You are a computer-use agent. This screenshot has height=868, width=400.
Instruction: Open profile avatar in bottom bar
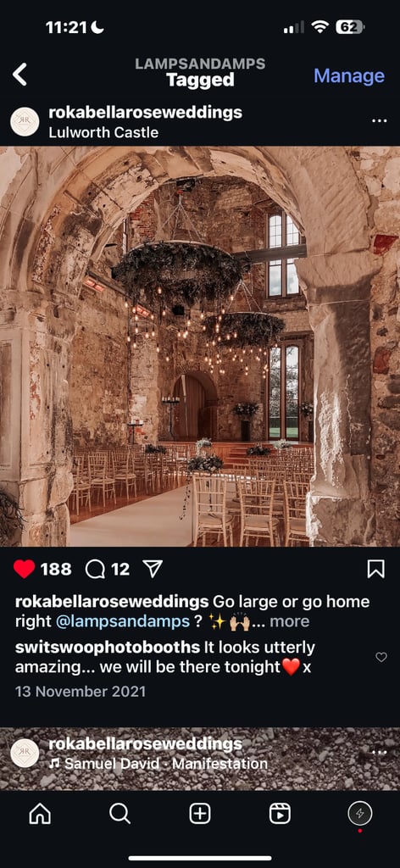pos(359,813)
